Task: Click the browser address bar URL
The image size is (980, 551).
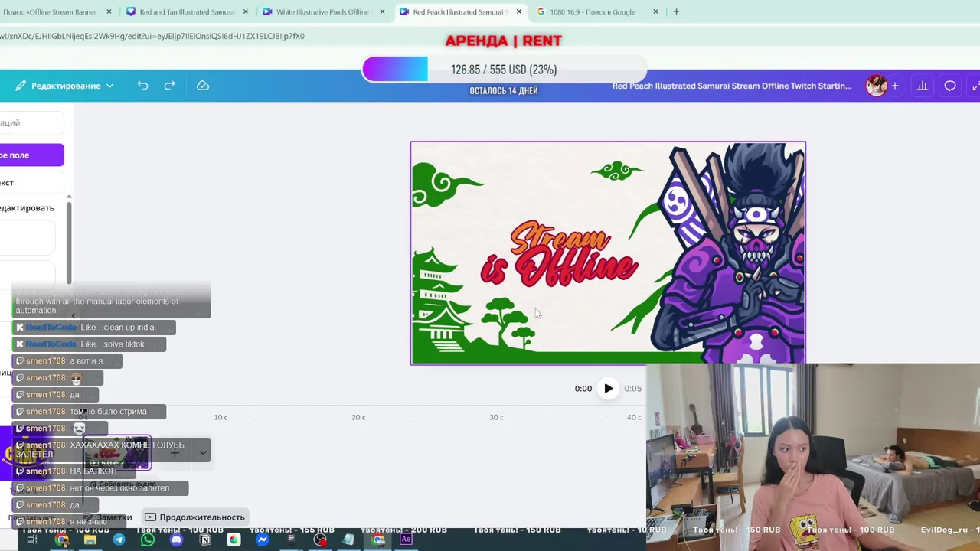Action: coord(152,36)
